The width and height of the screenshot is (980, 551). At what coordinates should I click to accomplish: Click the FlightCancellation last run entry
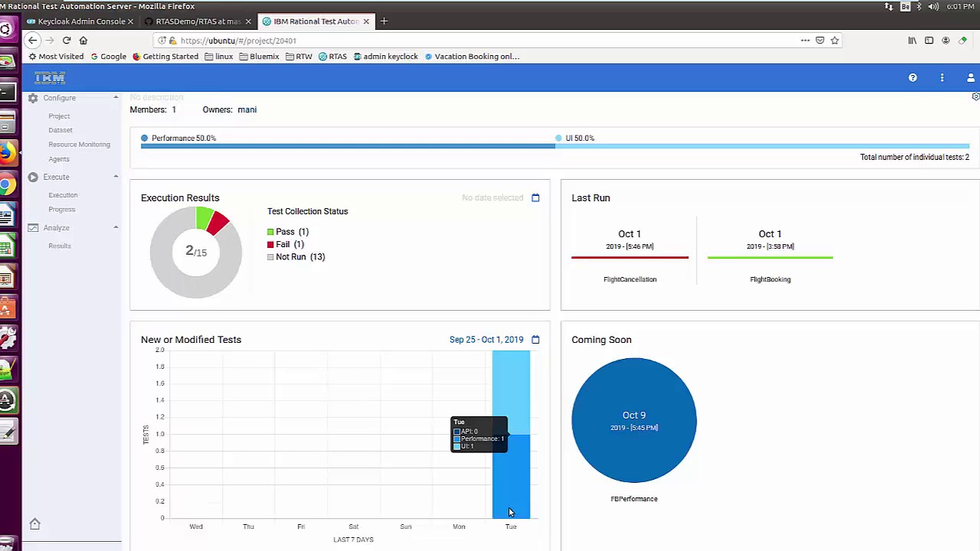tap(629, 256)
